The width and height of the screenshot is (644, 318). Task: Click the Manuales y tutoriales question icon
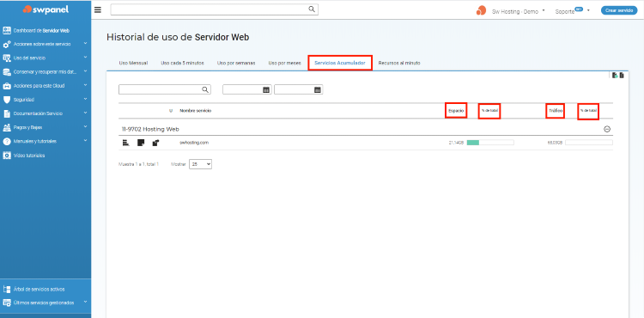7,141
